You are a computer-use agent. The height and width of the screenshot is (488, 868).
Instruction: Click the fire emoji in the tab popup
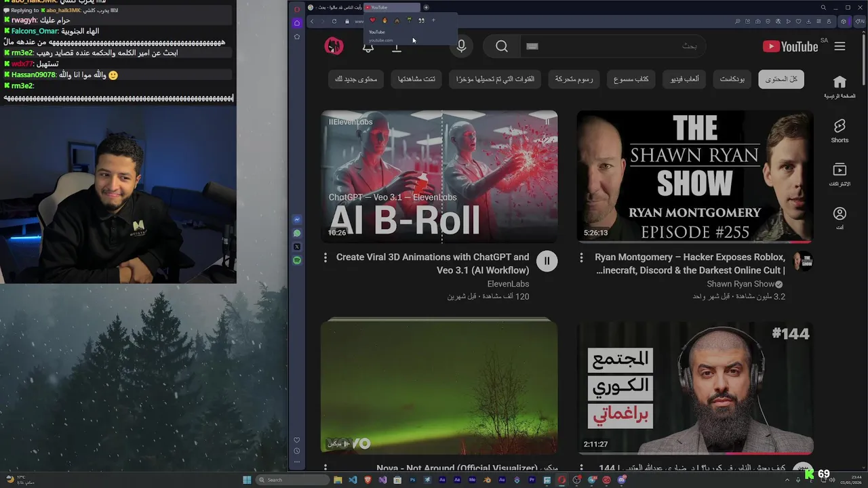click(384, 20)
